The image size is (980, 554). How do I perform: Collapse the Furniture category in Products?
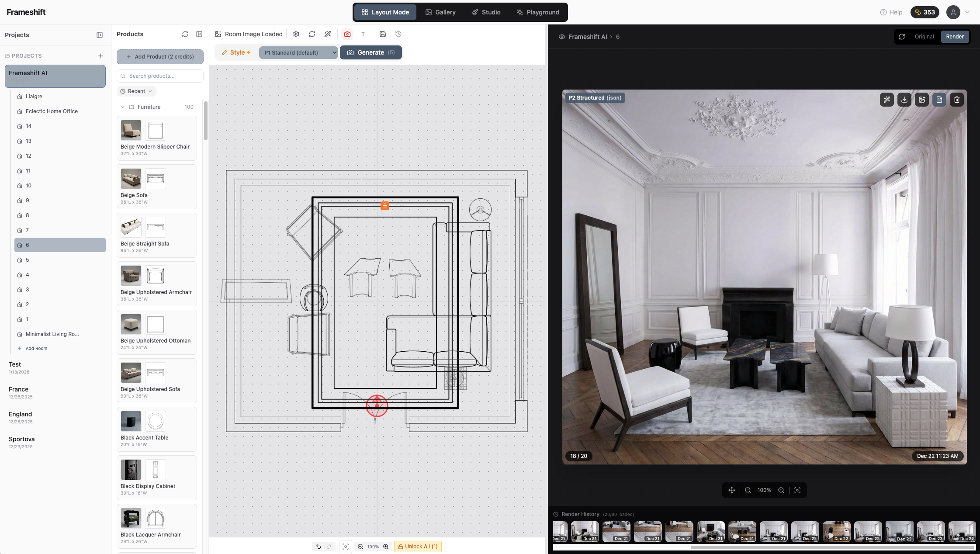coord(123,107)
